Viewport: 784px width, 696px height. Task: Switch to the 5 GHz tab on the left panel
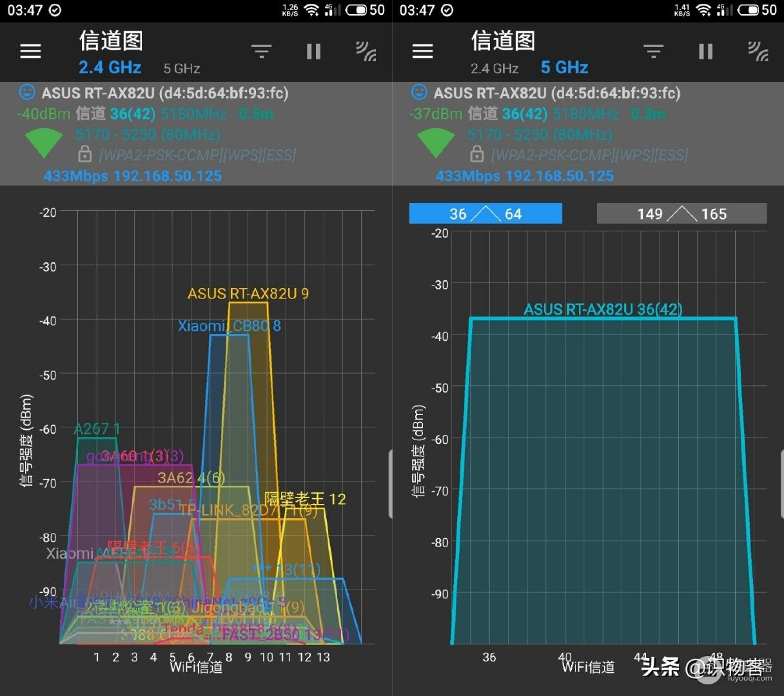[181, 68]
